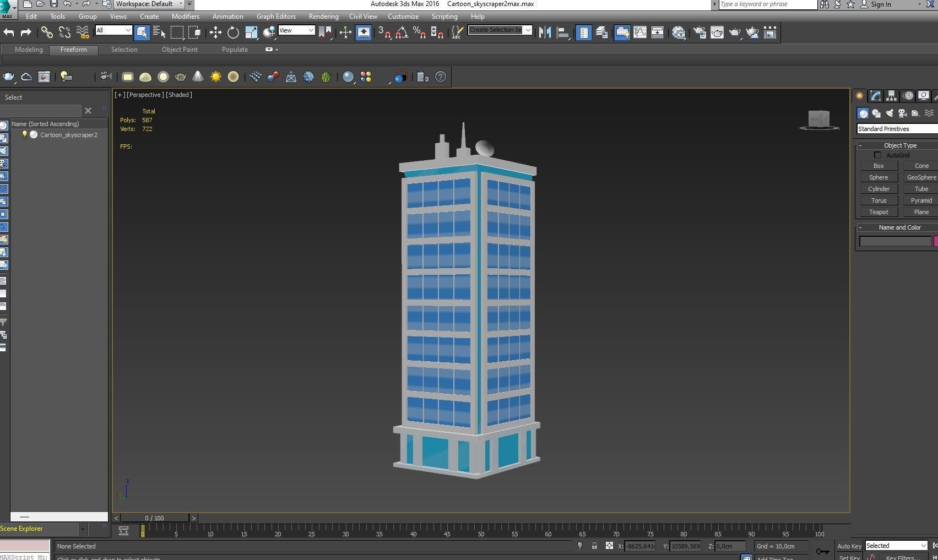Activate the Unlink Selection tool
938x560 pixels.
[65, 32]
